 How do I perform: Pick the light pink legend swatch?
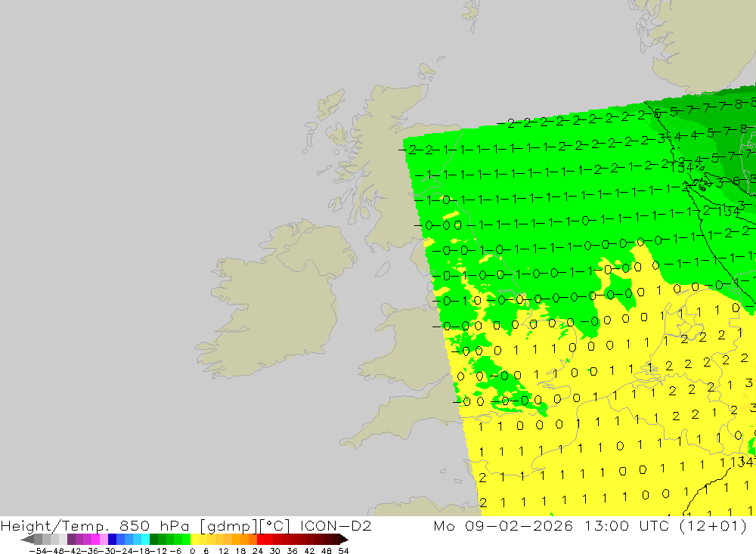pyautogui.click(x=104, y=540)
